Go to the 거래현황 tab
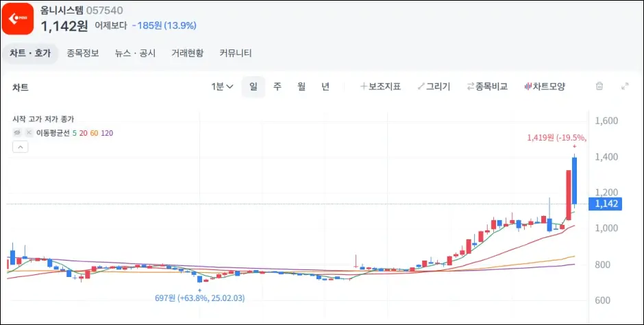The width and height of the screenshot is (644, 325). click(187, 53)
